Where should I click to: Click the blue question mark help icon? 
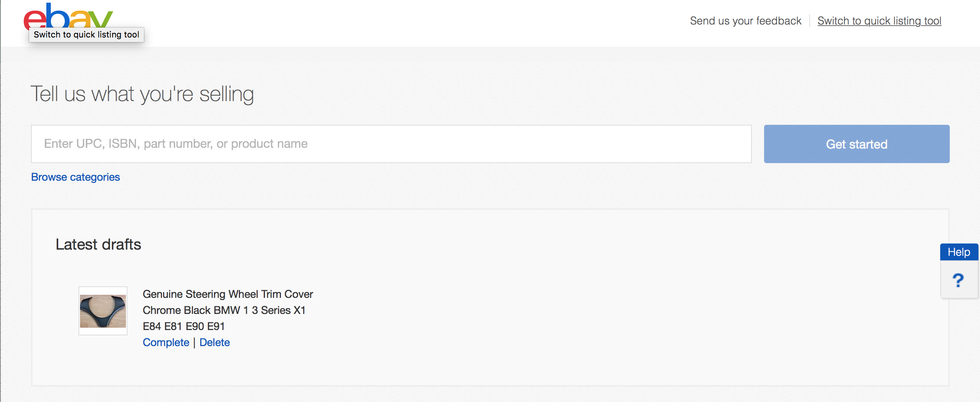click(x=958, y=280)
